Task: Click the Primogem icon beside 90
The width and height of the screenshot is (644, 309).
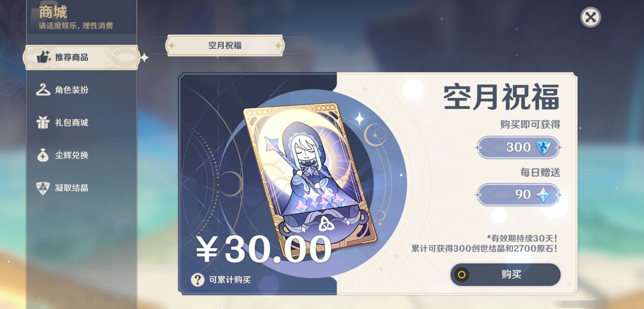Action: click(x=543, y=195)
